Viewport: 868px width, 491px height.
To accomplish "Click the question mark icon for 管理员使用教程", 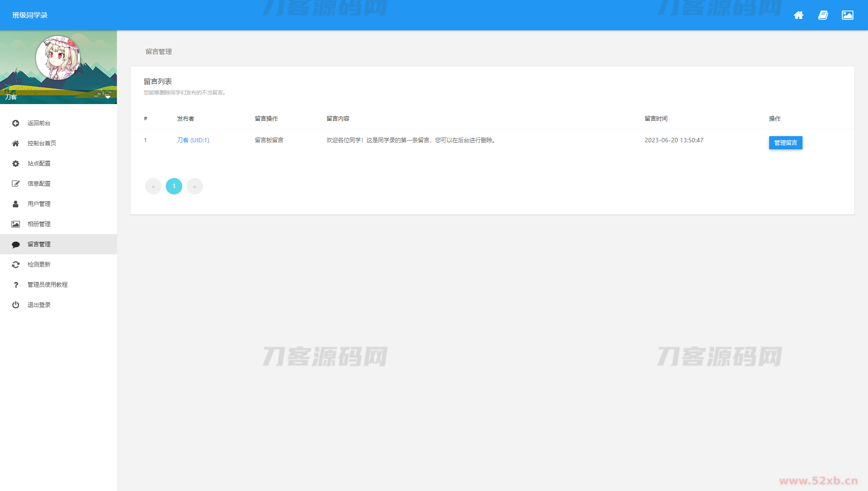I will [x=16, y=285].
